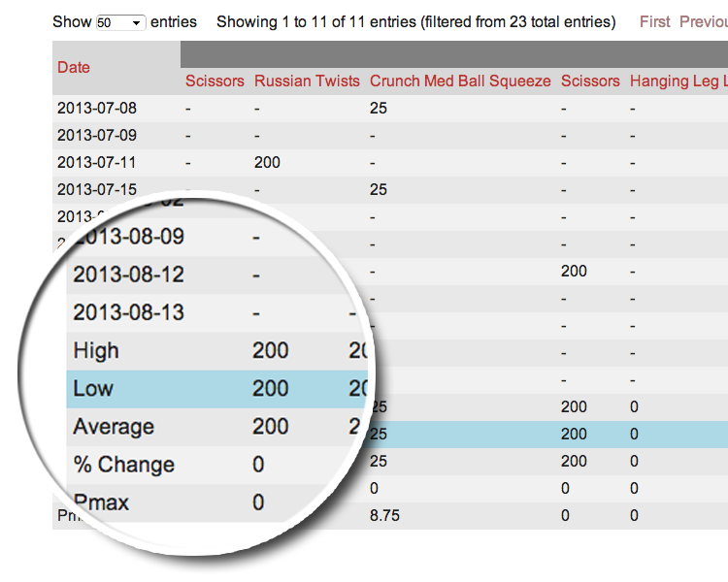This screenshot has width=728, height=582.
Task: Sort by Crunch Med Ball Squeeze header
Action: pos(460,81)
